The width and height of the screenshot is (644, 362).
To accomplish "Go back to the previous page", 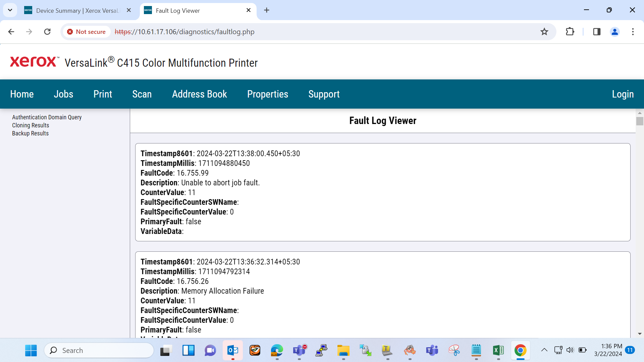I will [11, 32].
